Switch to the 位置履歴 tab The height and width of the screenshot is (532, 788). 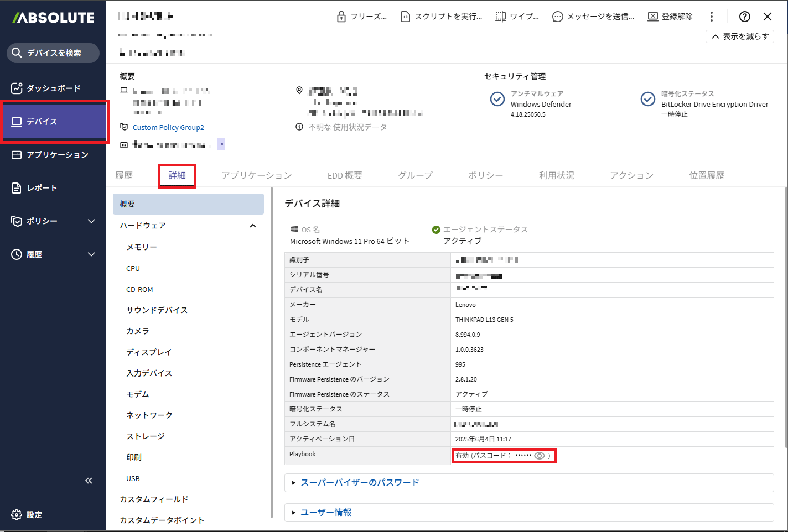[706, 175]
